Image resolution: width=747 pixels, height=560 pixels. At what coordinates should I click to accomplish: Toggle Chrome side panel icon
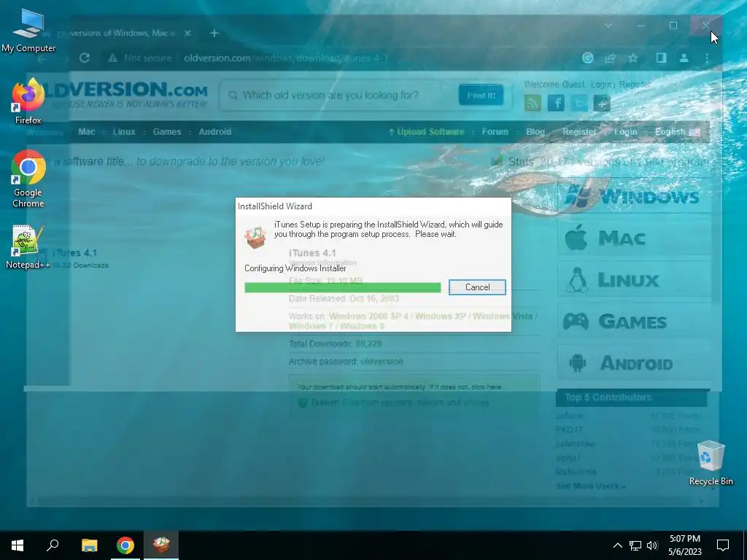click(x=661, y=58)
